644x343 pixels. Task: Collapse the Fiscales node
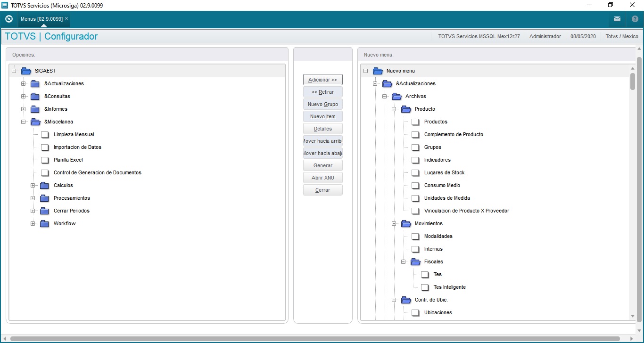404,261
